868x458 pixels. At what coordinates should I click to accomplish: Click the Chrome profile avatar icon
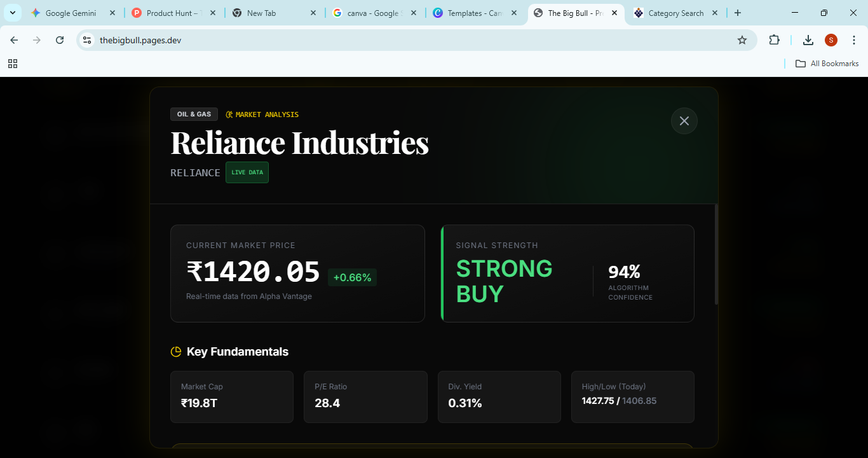[831, 39]
